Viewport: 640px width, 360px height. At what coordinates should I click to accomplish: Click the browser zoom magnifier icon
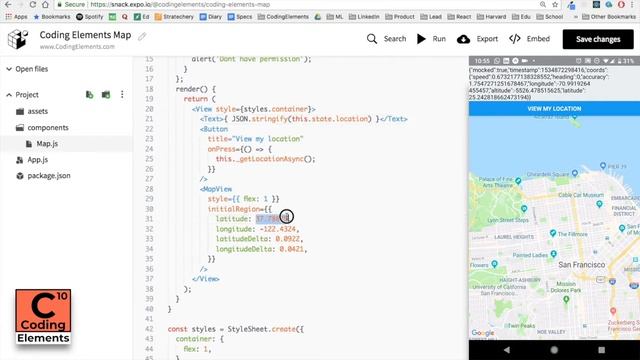(543, 4)
